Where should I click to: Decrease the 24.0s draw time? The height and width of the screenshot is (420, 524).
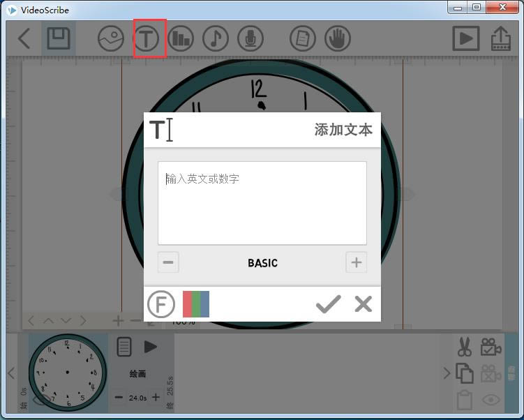(x=119, y=397)
